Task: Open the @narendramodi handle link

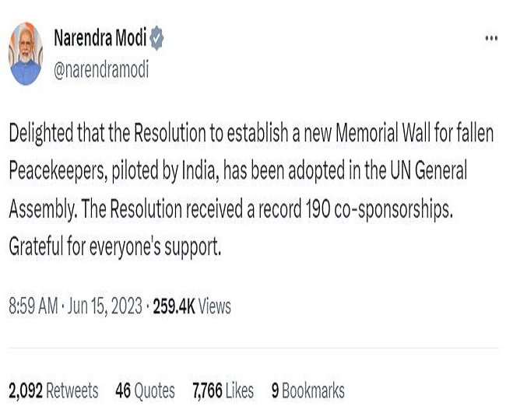Action: (101, 69)
